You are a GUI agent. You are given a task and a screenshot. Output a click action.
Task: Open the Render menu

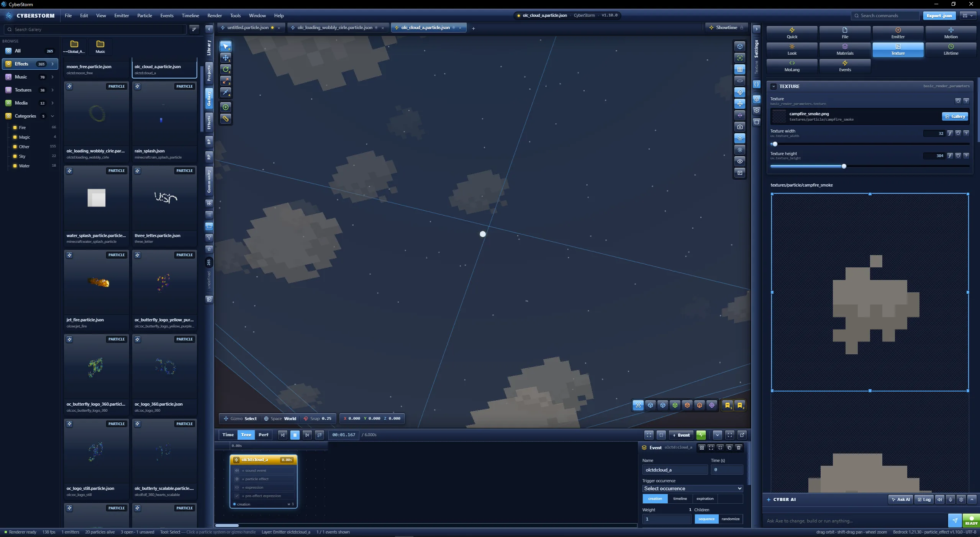tap(215, 16)
